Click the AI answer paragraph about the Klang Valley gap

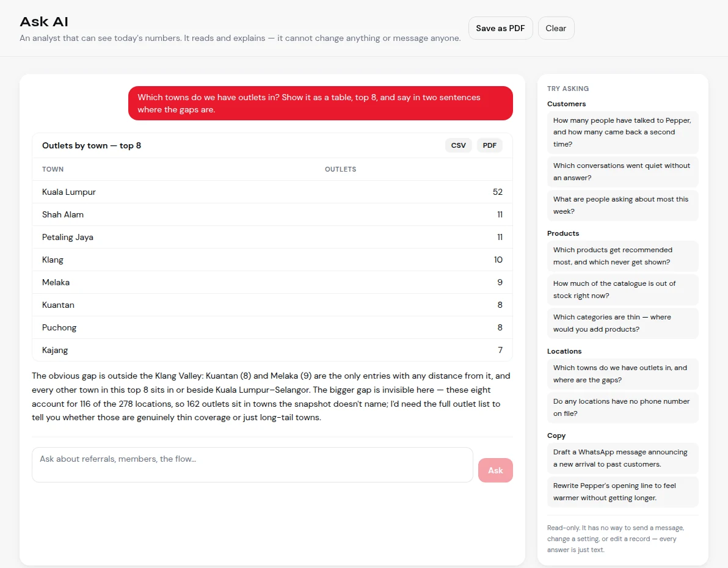(272, 396)
